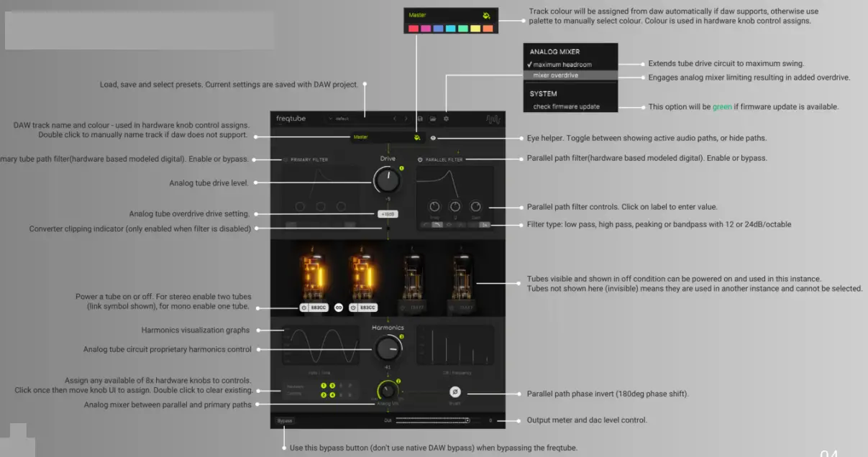Toggle maximum headroom menu option

pyautogui.click(x=572, y=65)
